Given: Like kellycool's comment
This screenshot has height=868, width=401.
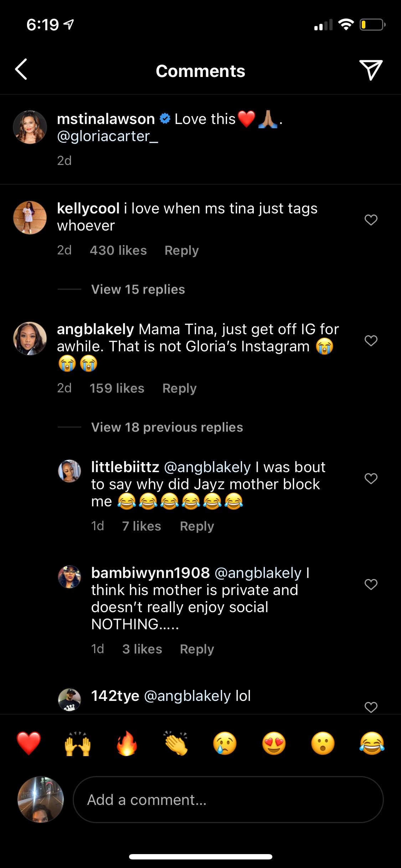Looking at the screenshot, I should 371,220.
